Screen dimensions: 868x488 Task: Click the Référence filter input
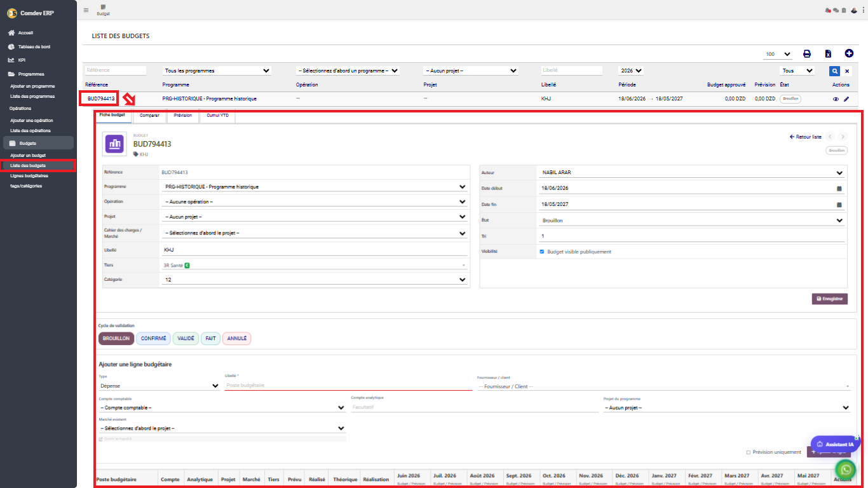click(115, 71)
